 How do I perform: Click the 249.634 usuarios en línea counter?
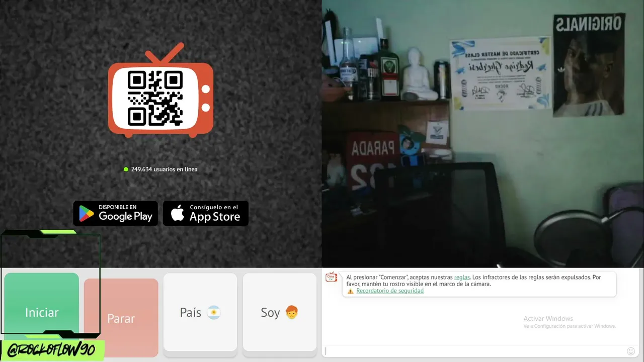pos(160,169)
